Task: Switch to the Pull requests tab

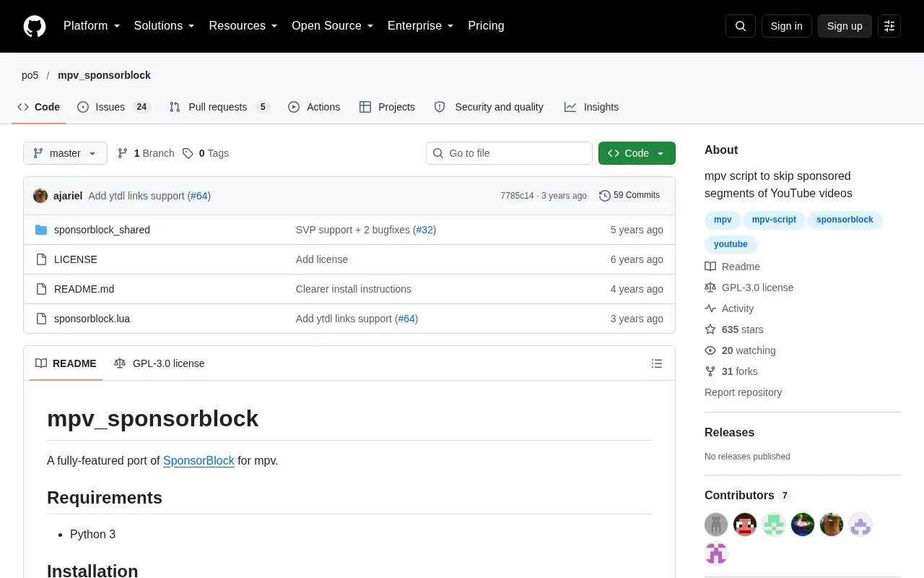Action: pos(219,107)
